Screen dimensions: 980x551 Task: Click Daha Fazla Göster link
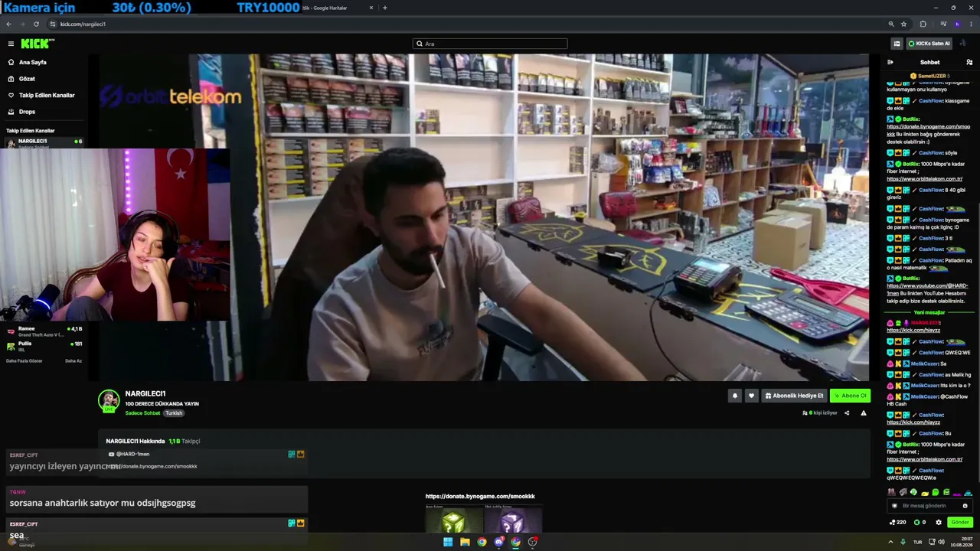[24, 360]
